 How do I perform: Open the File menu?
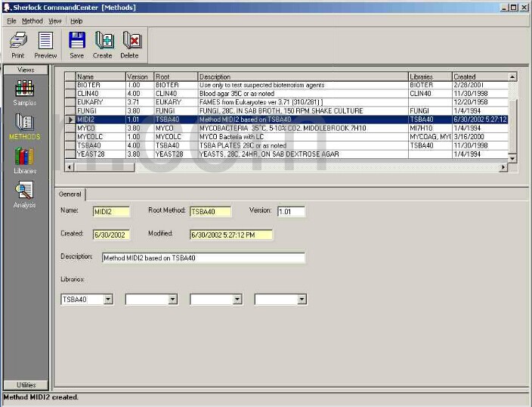pos(11,21)
